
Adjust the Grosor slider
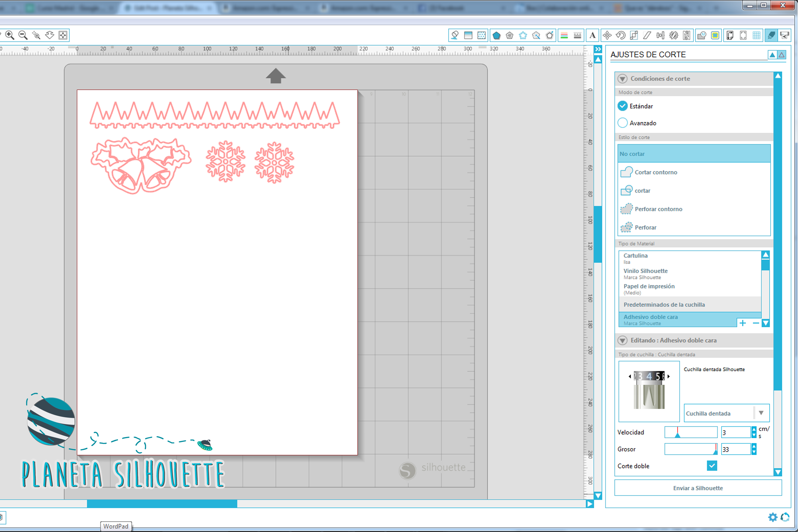[x=691, y=449]
